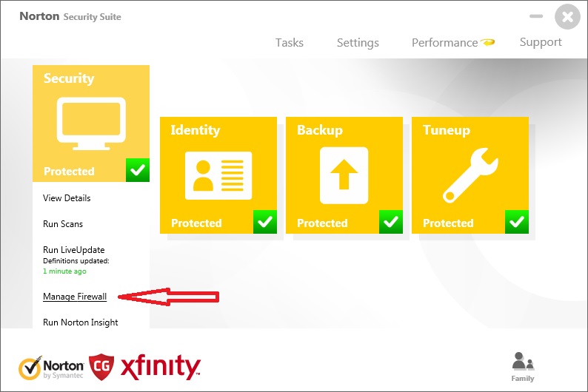Open the Settings menu
The height and width of the screenshot is (392, 588).
click(x=358, y=43)
